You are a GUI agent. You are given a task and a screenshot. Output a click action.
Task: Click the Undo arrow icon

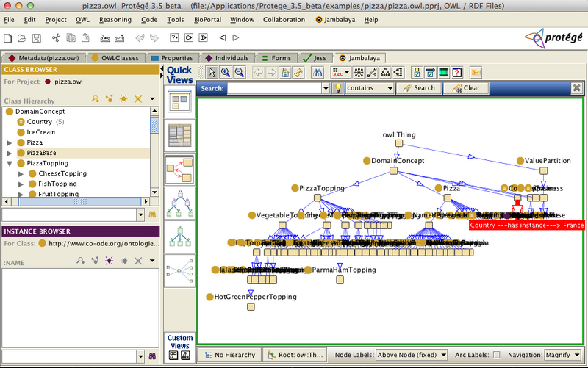(140, 38)
